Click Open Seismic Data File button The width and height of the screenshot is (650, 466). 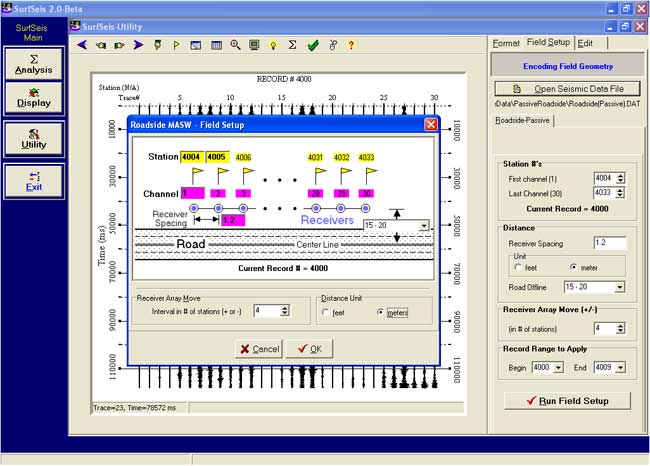pos(567,89)
